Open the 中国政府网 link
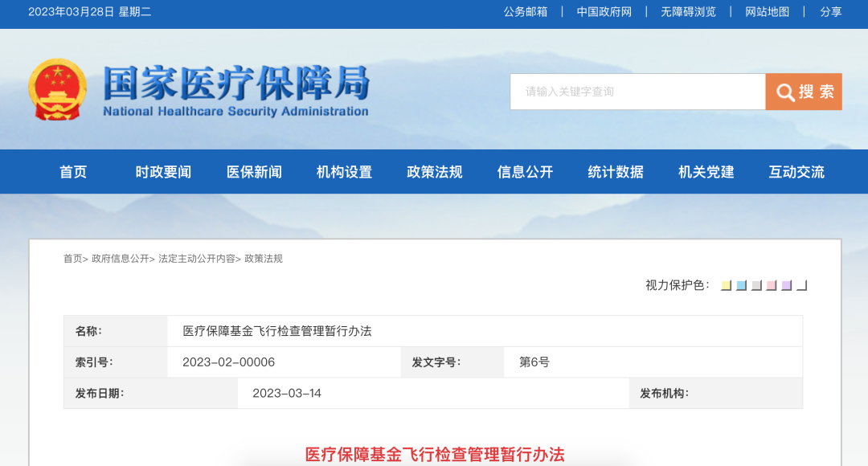The width and height of the screenshot is (868, 466). coord(604,12)
